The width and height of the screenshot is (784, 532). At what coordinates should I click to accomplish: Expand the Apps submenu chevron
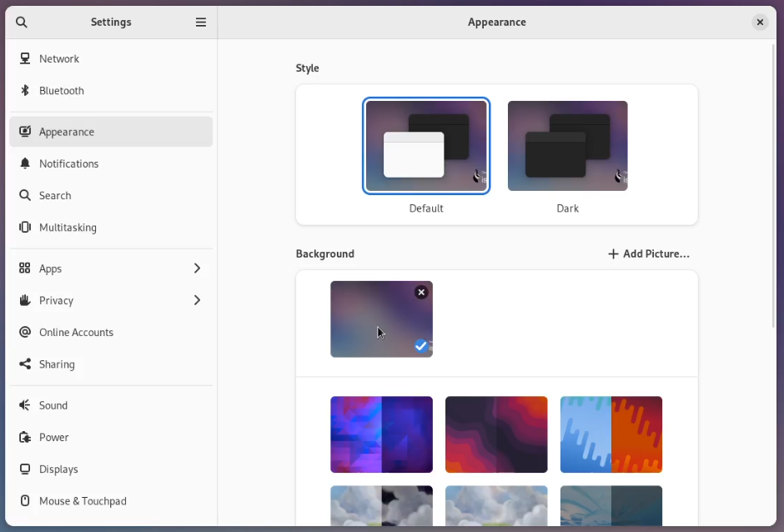tap(197, 269)
